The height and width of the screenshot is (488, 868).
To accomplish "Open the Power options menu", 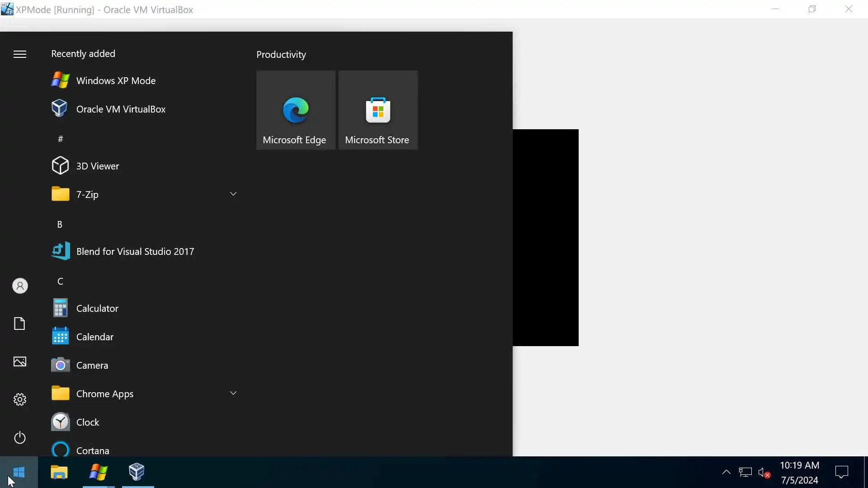I will click(20, 438).
